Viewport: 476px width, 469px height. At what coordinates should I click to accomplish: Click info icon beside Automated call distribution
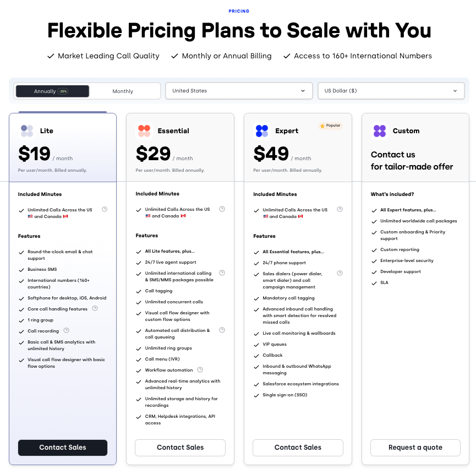222,330
